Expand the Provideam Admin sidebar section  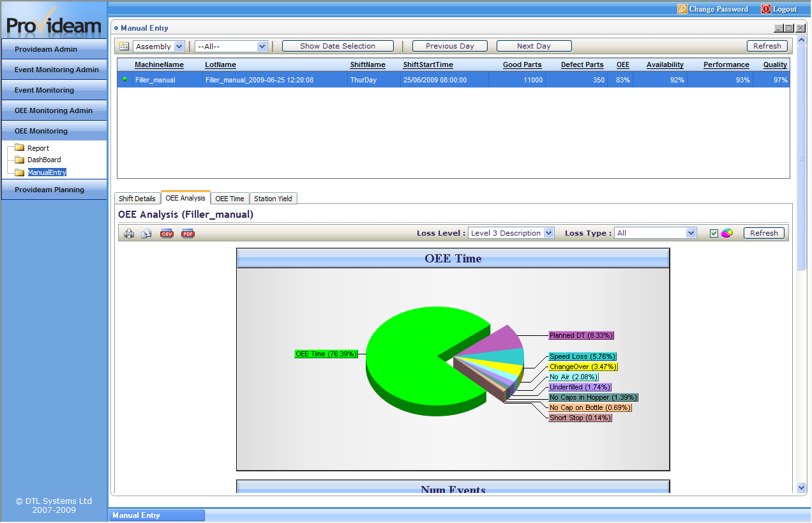(54, 49)
